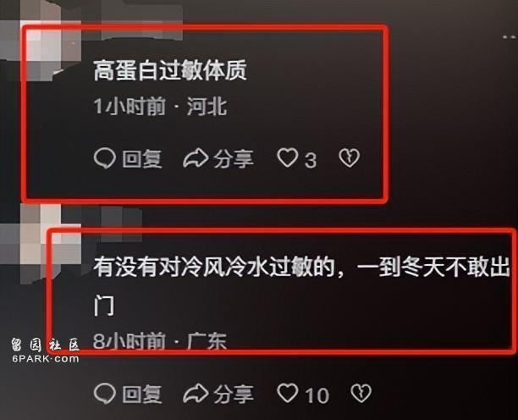This screenshot has width=518, height=420.
Task: Click the like count 10
Action: [317, 395]
